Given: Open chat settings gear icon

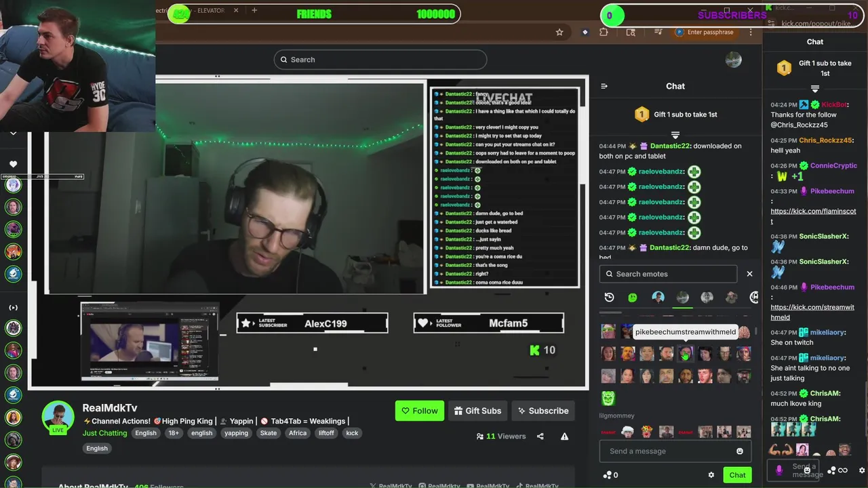Looking at the screenshot, I should point(711,475).
